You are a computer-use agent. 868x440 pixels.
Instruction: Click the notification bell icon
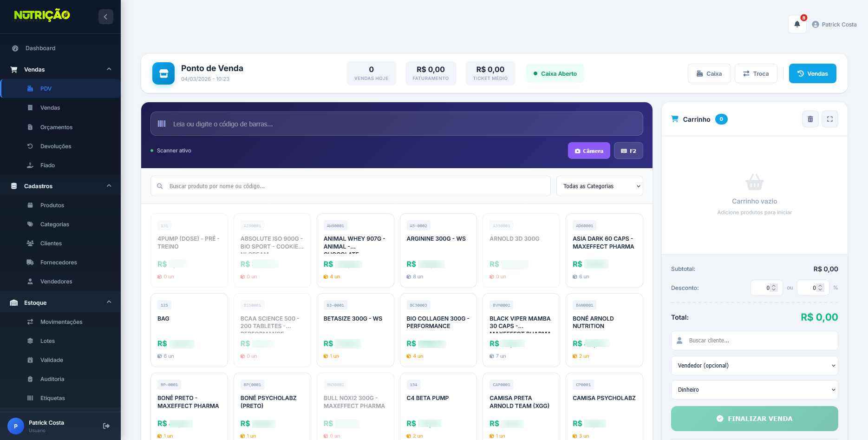coord(797,24)
